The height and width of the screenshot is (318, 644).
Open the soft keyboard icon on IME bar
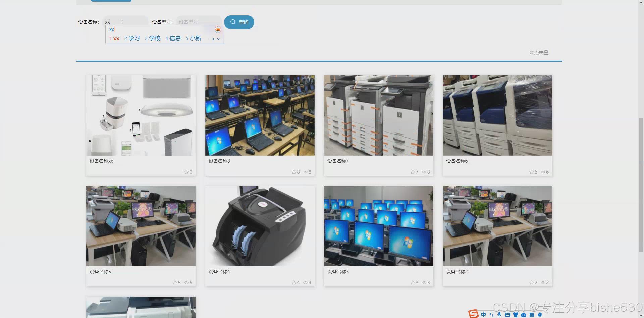tap(507, 315)
